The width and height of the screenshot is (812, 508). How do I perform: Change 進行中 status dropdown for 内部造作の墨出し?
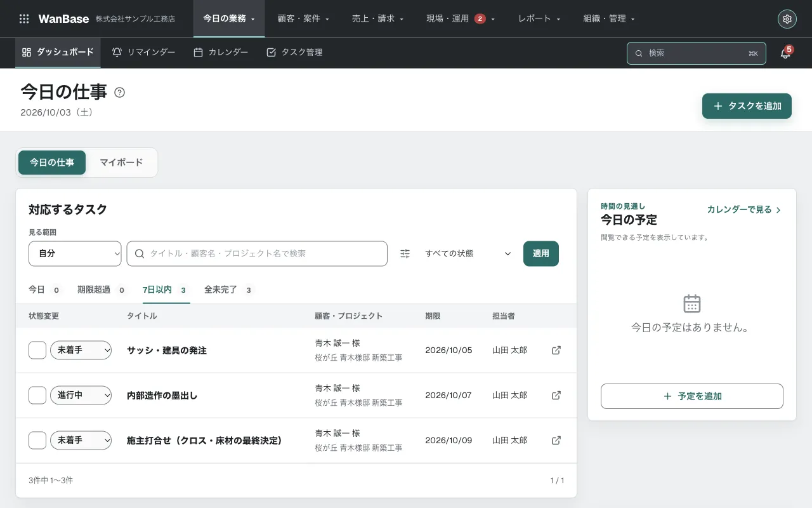(81, 395)
